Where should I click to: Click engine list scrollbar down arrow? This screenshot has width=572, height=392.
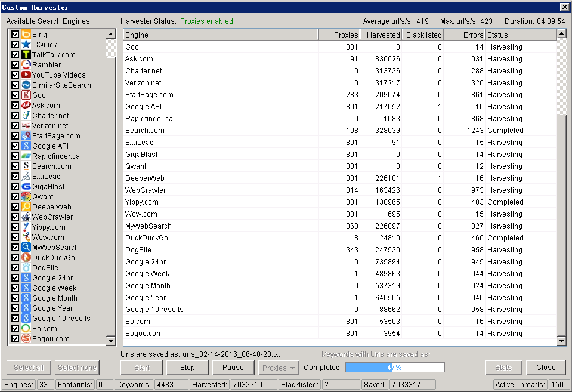[x=111, y=341]
